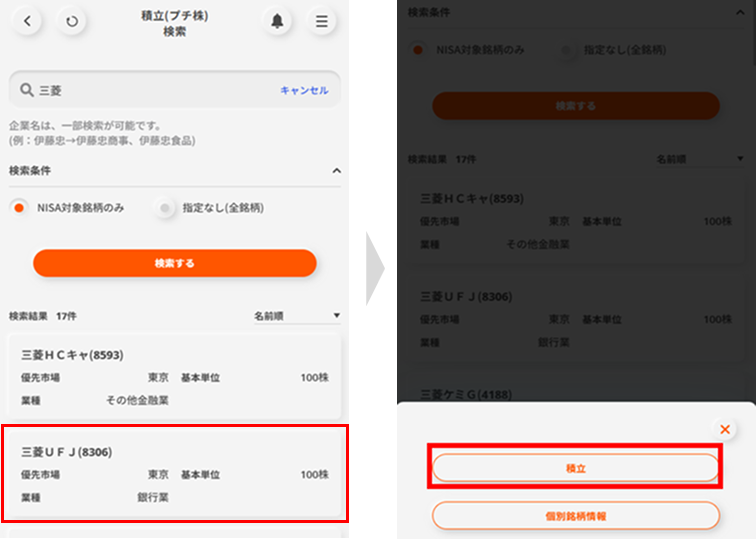Tap the reload icon in the header
The width and height of the screenshot is (756, 539).
(71, 21)
